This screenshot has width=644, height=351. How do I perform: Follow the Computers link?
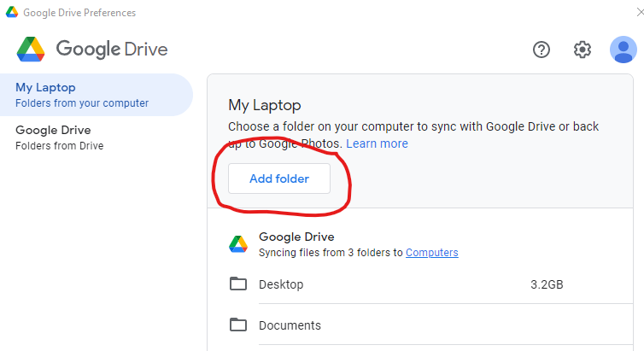[x=431, y=253]
